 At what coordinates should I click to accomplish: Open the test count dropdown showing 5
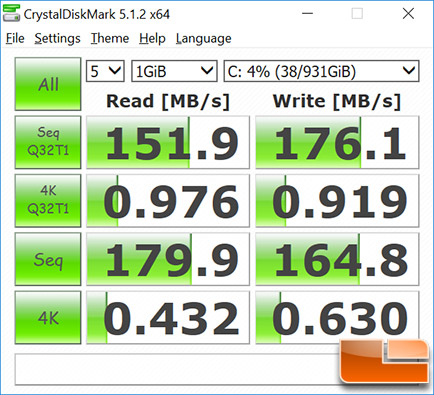105,71
